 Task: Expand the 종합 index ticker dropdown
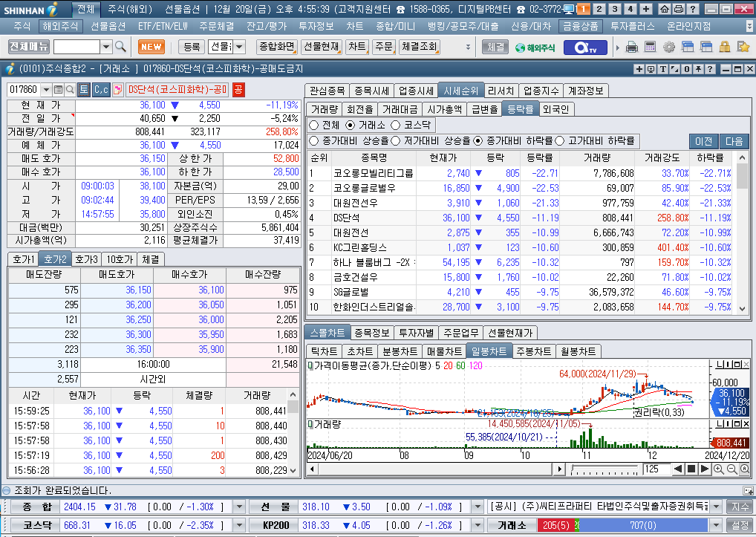238,507
